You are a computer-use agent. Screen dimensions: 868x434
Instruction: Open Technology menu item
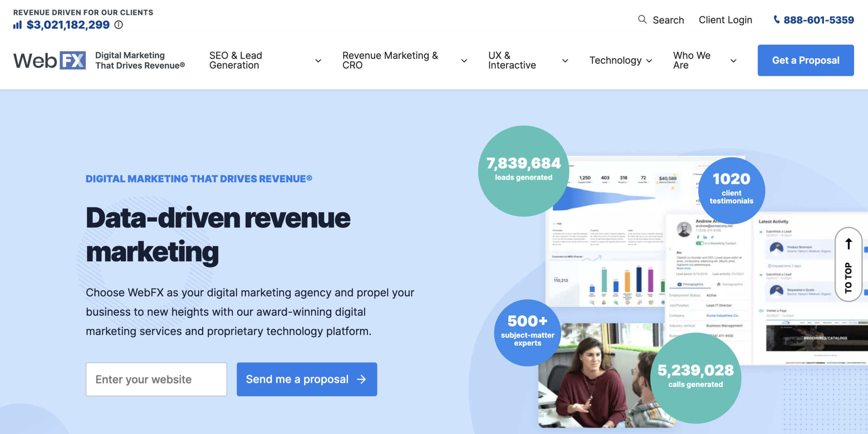click(x=615, y=60)
